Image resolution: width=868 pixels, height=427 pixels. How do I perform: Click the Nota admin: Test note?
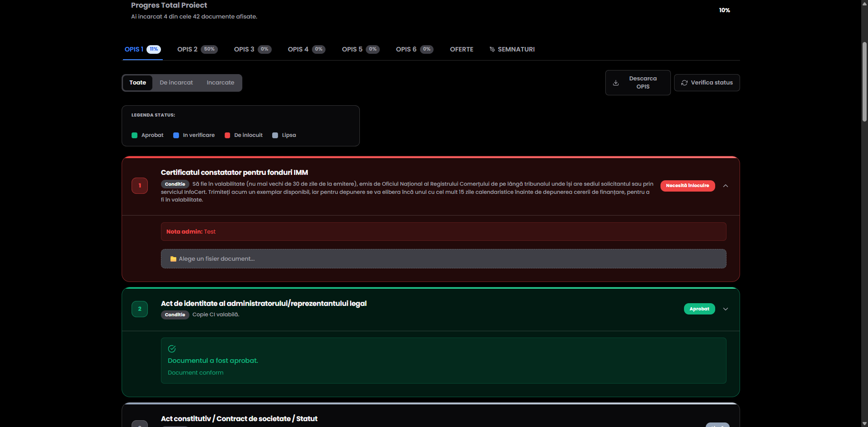click(443, 231)
